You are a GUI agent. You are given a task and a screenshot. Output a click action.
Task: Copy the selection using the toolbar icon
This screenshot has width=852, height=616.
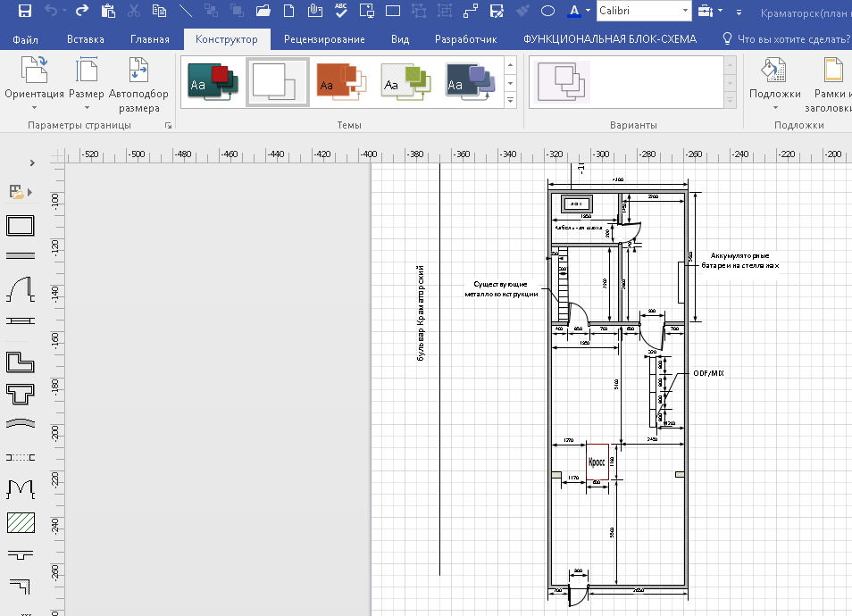point(159,11)
